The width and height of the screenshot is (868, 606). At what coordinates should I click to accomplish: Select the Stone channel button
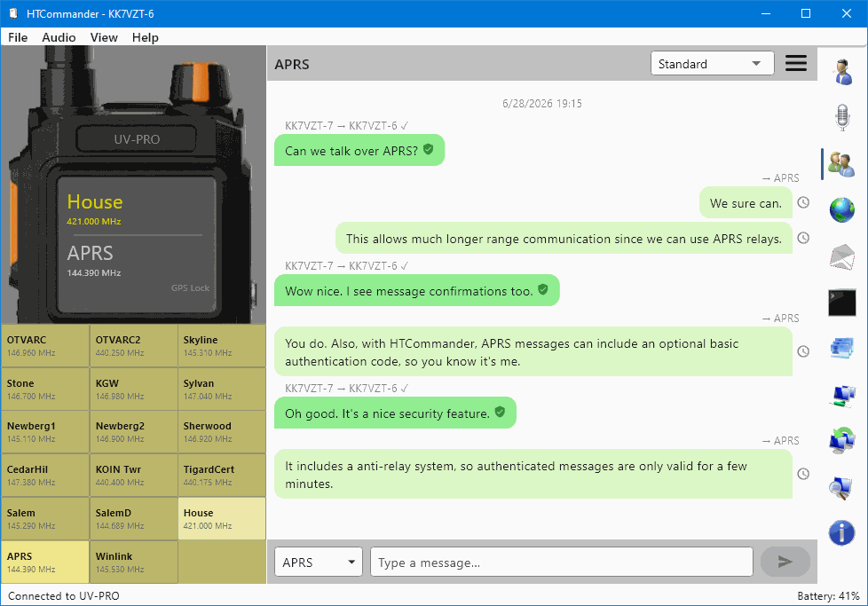tap(45, 389)
